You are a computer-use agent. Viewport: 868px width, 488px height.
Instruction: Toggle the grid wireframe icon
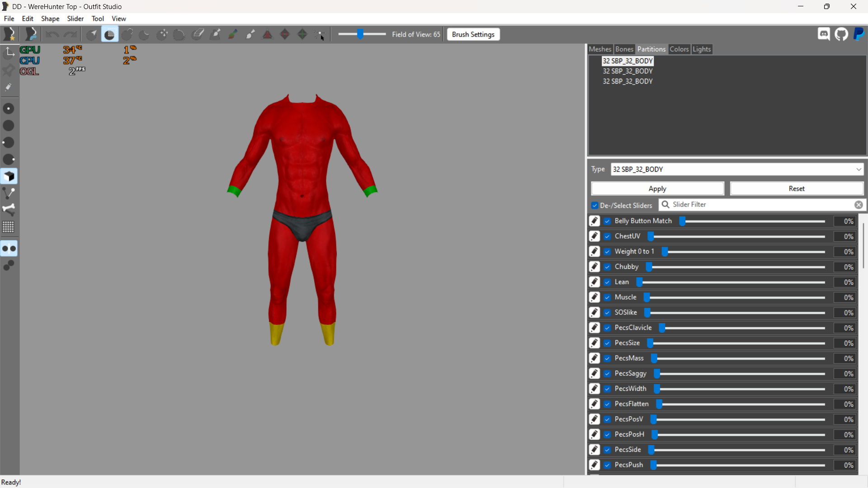click(9, 227)
